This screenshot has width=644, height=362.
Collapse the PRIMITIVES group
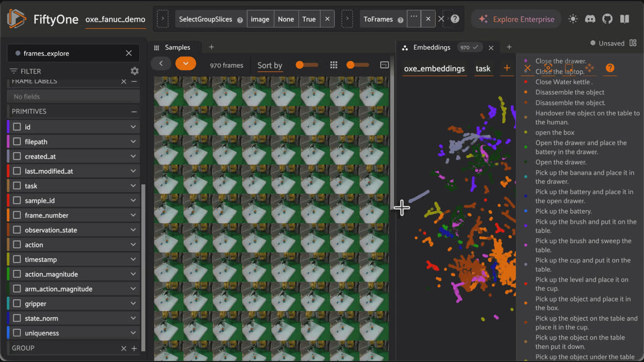coord(134,112)
